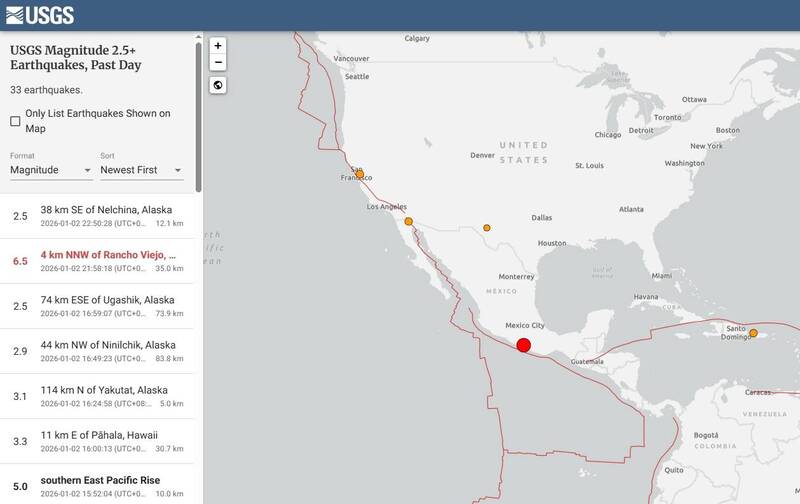
Task: Zoom out of the map
Action: tap(218, 62)
